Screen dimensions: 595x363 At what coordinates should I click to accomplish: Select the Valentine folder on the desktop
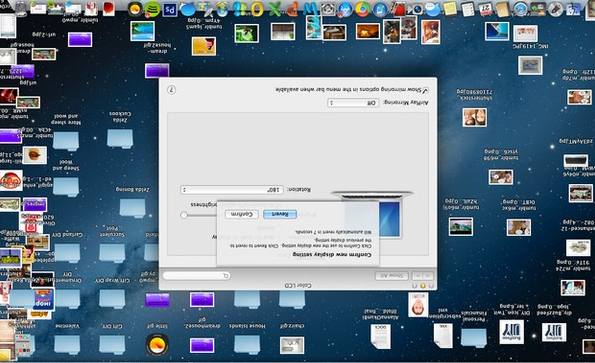(67, 345)
